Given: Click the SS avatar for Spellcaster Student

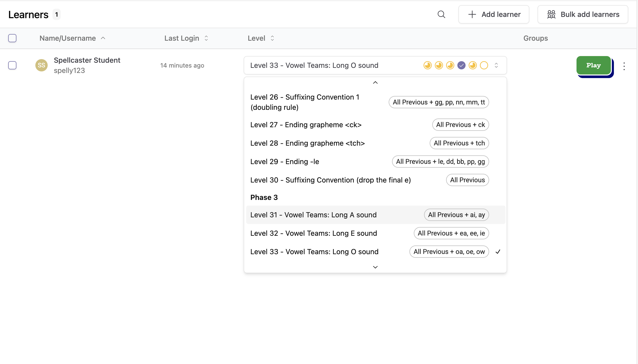Looking at the screenshot, I should [41, 65].
